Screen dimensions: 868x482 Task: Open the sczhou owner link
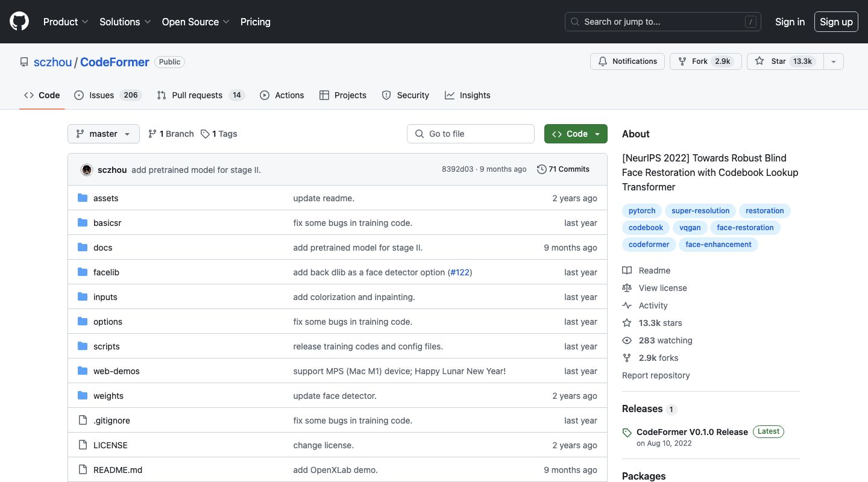(52, 62)
